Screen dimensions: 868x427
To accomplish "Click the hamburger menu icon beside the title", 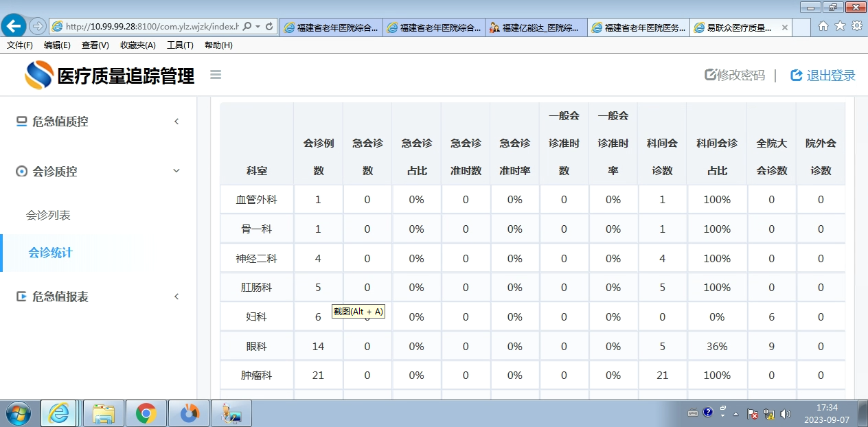I will coord(216,75).
